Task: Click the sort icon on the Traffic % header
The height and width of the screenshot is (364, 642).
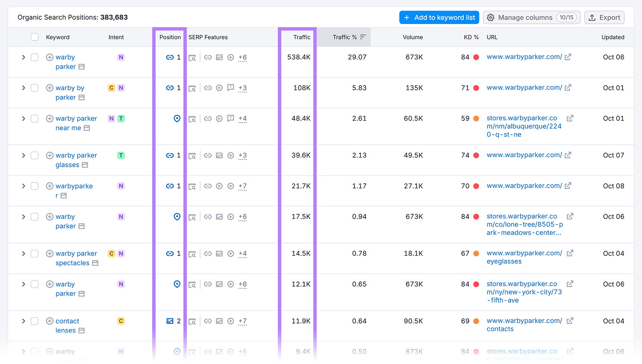Action: 363,36
